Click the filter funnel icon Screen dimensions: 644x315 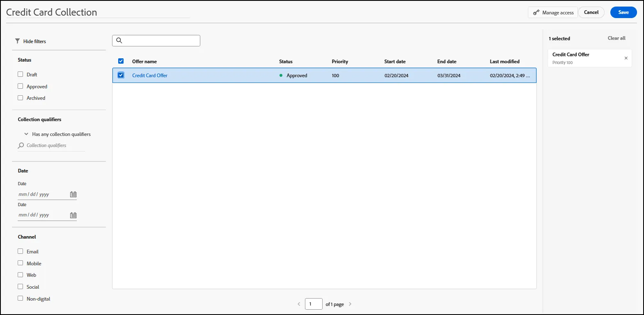[17, 41]
